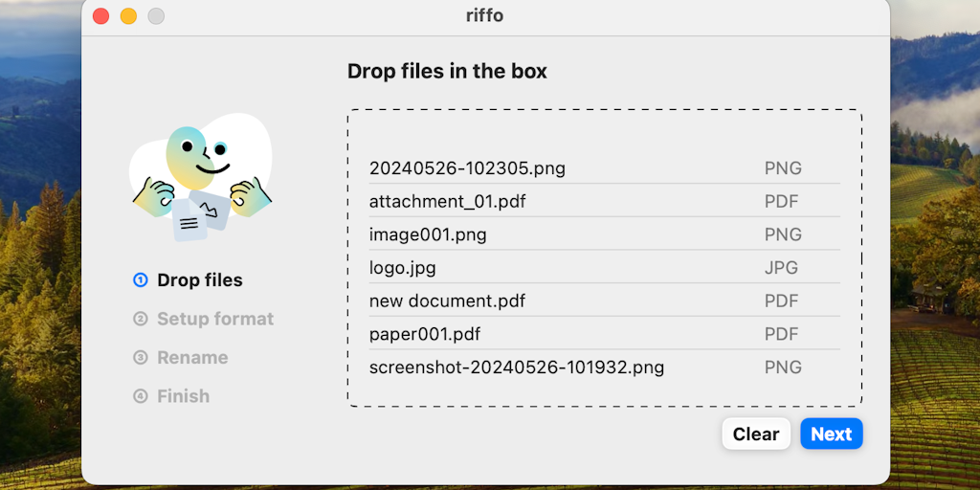Image resolution: width=980 pixels, height=490 pixels.
Task: Click the step 2 circle icon
Action: click(141, 319)
